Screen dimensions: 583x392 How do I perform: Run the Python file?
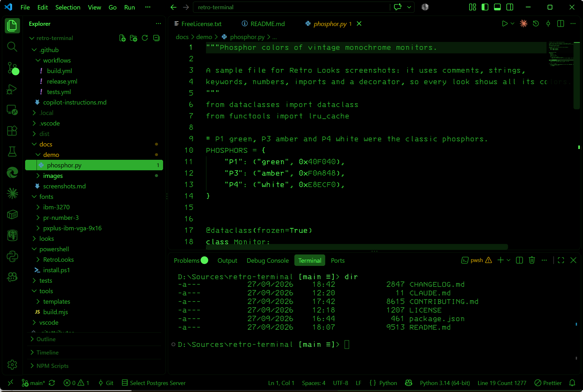pos(504,24)
